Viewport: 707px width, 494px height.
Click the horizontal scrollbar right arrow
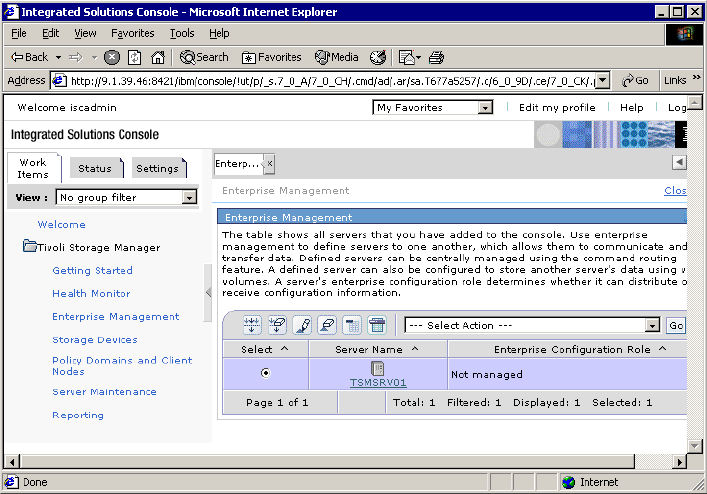pos(679,462)
